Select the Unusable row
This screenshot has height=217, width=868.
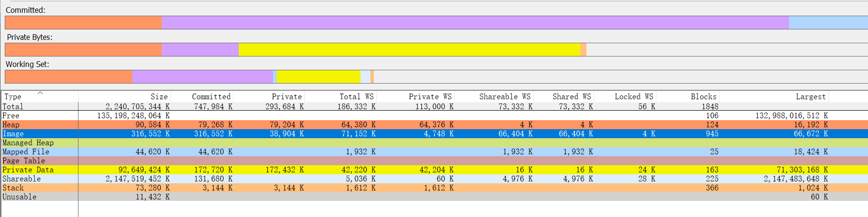tap(434, 197)
